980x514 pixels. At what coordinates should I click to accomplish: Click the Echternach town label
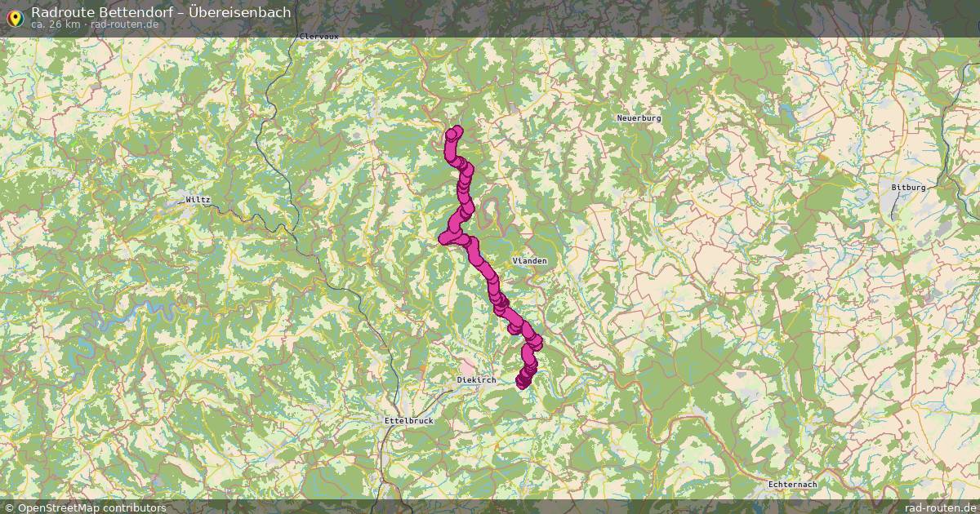click(792, 485)
